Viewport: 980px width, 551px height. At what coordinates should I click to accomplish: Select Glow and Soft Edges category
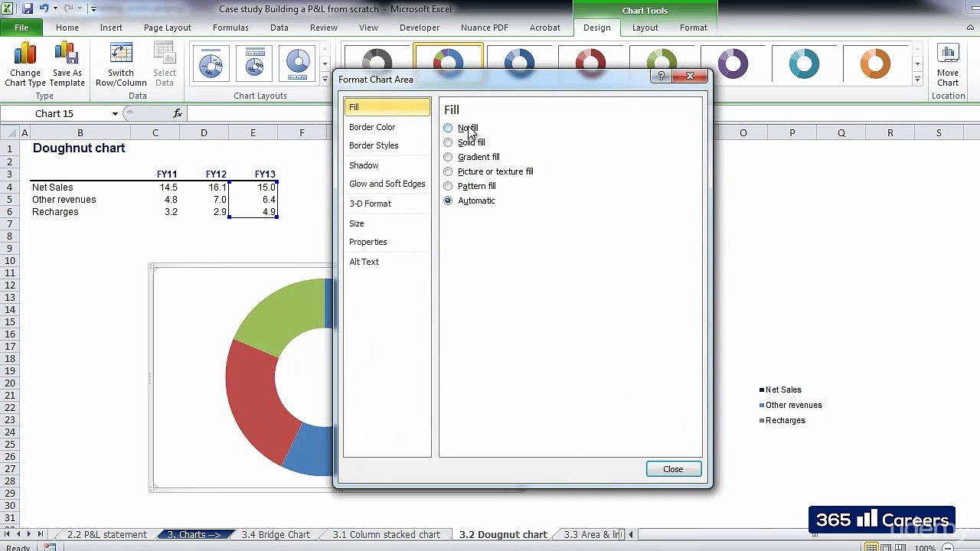[387, 184]
